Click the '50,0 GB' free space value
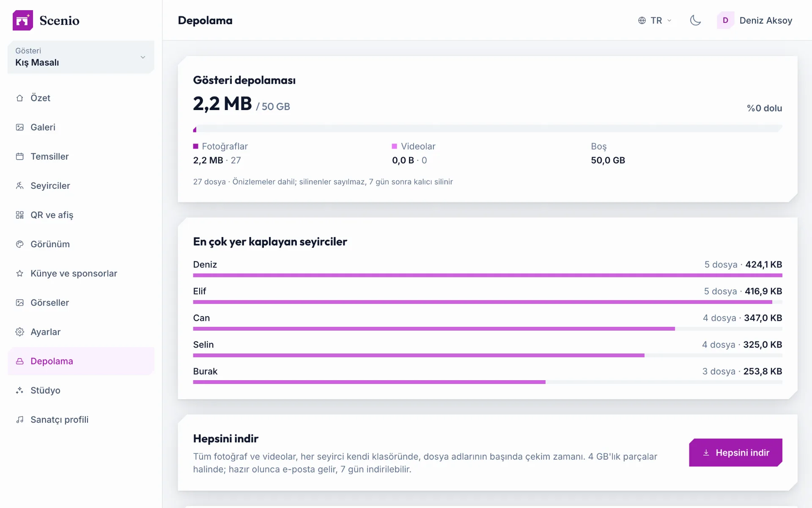Screen dimensions: 812x508 tap(608, 160)
